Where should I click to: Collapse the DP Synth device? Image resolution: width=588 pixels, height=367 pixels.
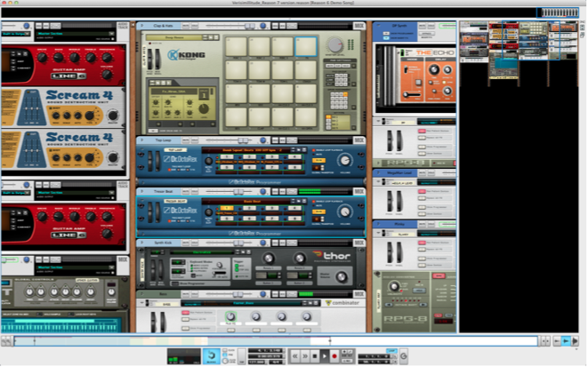[378, 26]
